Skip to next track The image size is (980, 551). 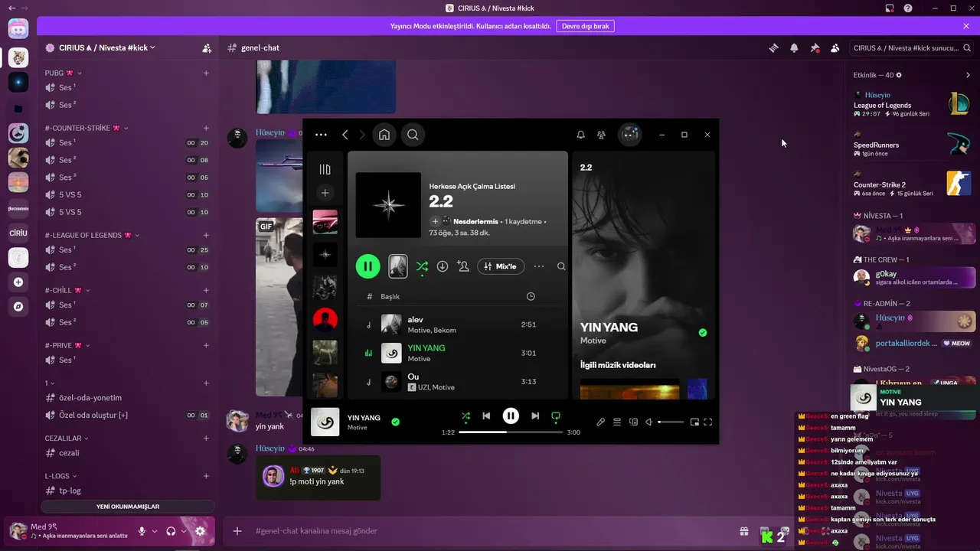pos(535,416)
